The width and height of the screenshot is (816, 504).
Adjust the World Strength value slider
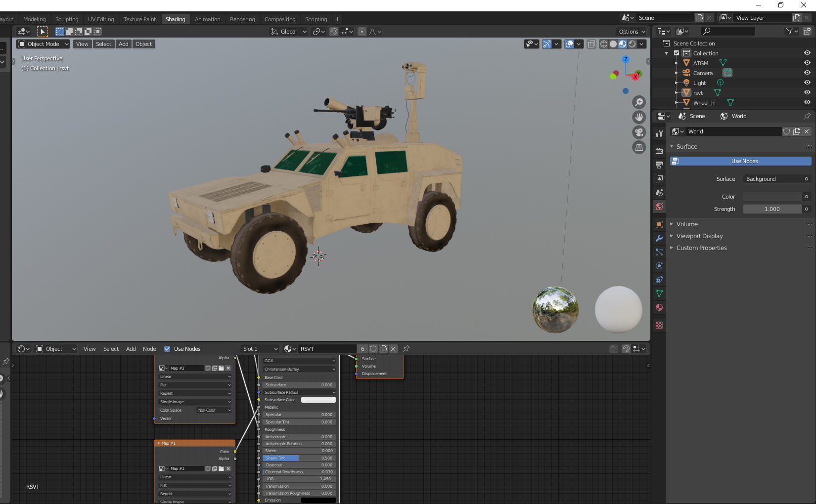pos(772,209)
